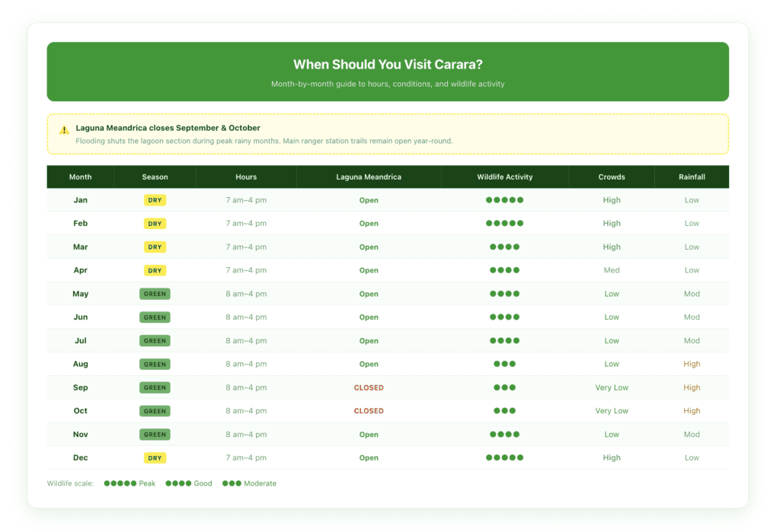Click the three-dot Moderate indicator in legend
The width and height of the screenshot is (780, 532).
[231, 483]
